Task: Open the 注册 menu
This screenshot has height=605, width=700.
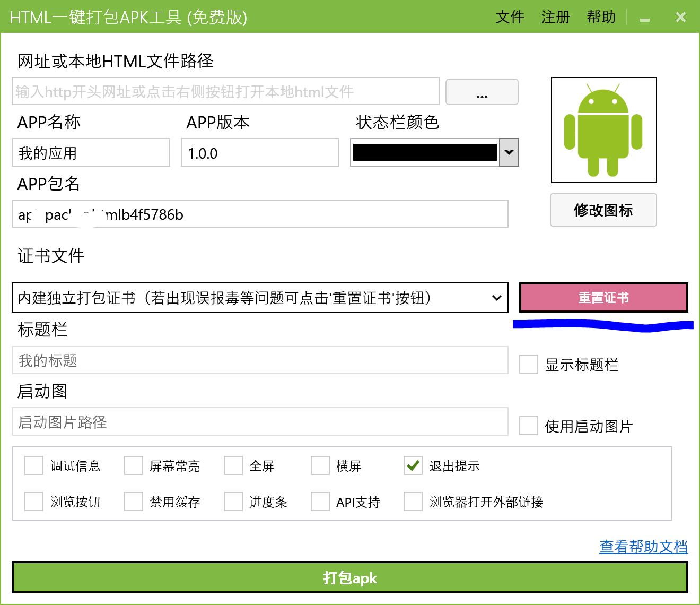Action: point(555,18)
